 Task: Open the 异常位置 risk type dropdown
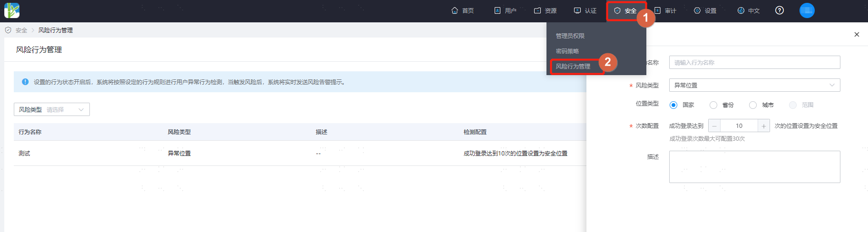point(755,85)
